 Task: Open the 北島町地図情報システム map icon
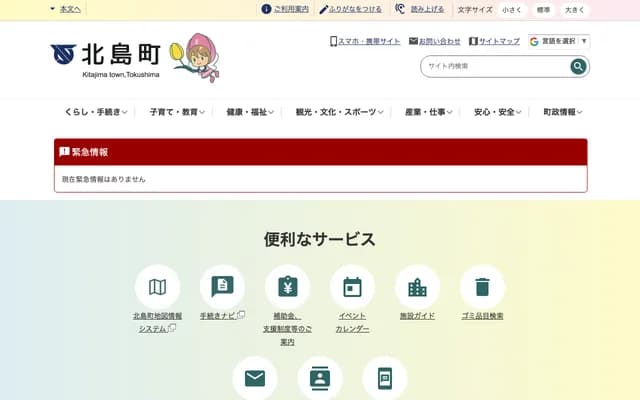tap(157, 287)
